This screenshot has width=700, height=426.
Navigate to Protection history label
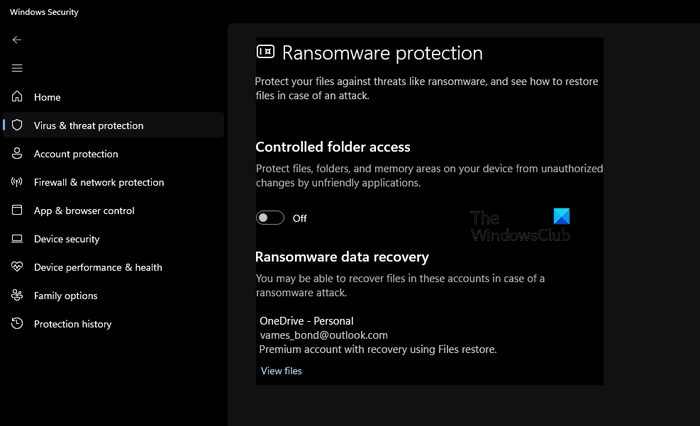[x=73, y=324]
